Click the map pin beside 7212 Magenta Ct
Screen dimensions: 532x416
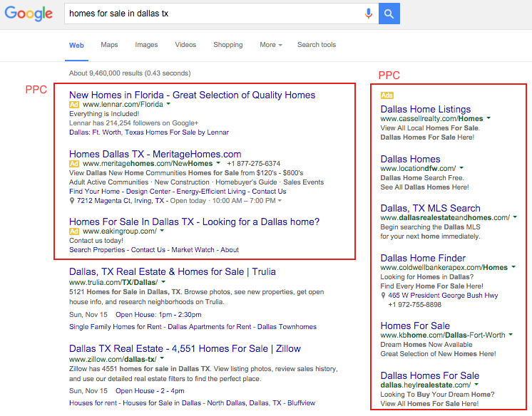pyautogui.click(x=71, y=201)
